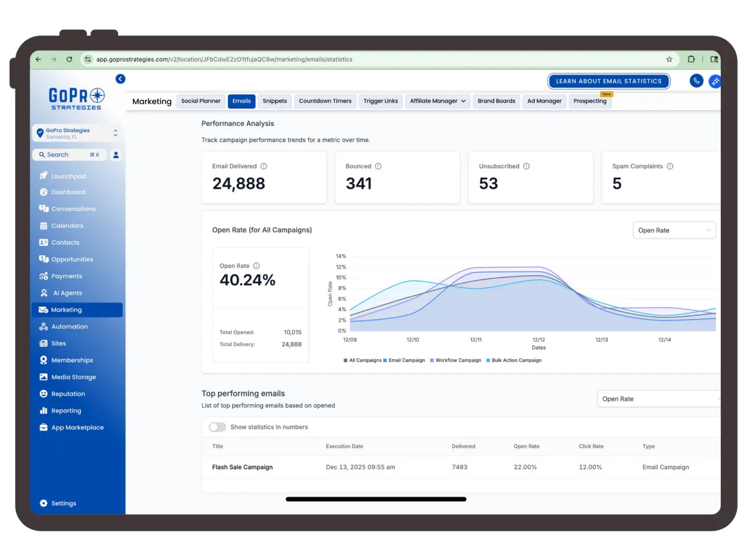Open Countdown Timers tab
This screenshot has height=560, width=747.
pos(325,101)
